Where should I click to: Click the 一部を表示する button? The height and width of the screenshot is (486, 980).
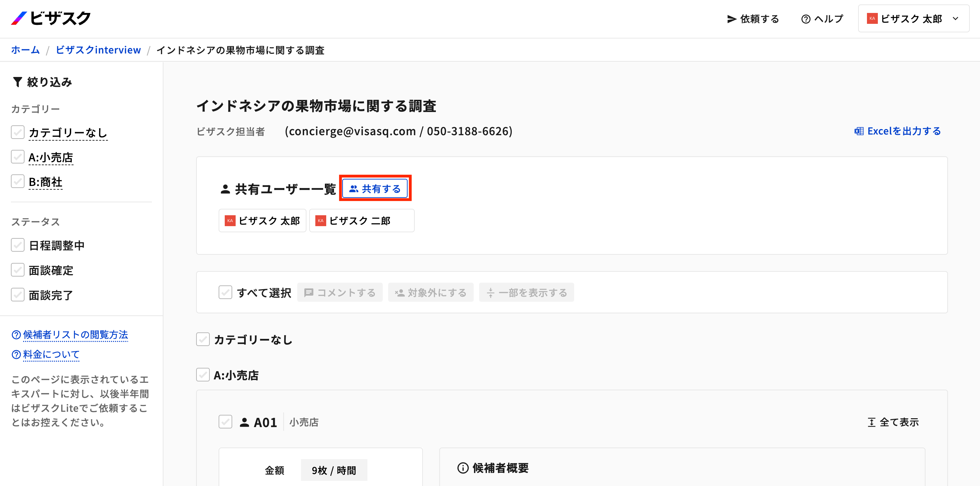click(526, 292)
